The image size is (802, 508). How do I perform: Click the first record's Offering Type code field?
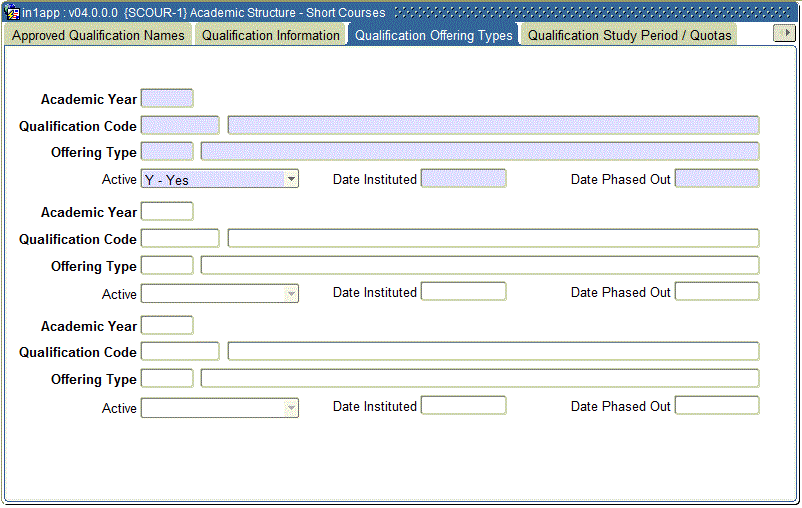point(167,151)
